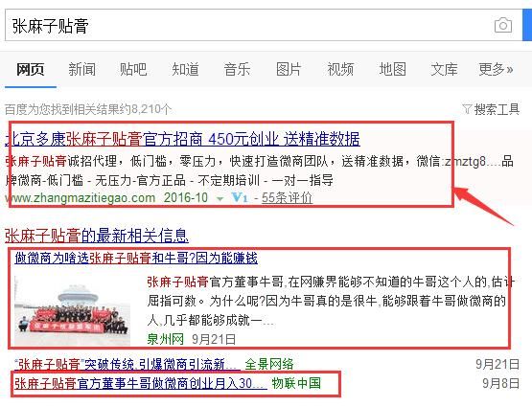The image size is (532, 407).
Task: Click 泉州网 source label
Action: coord(166,339)
